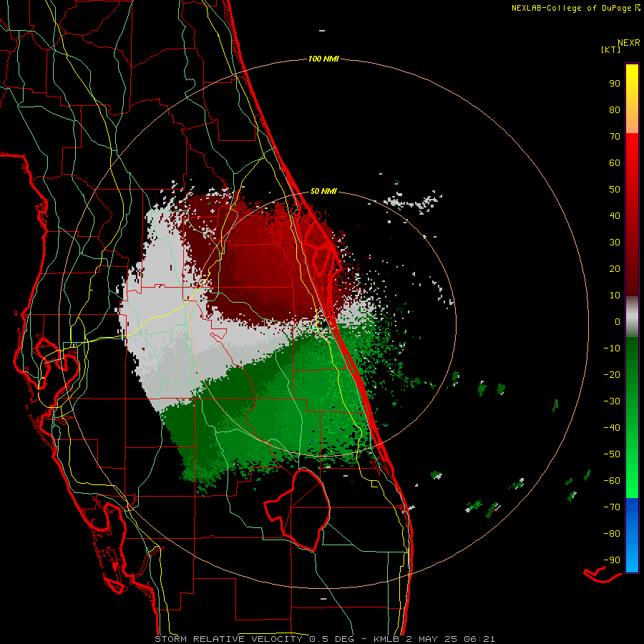
Task: Click the 60 value on velocity scale
Action: point(615,162)
